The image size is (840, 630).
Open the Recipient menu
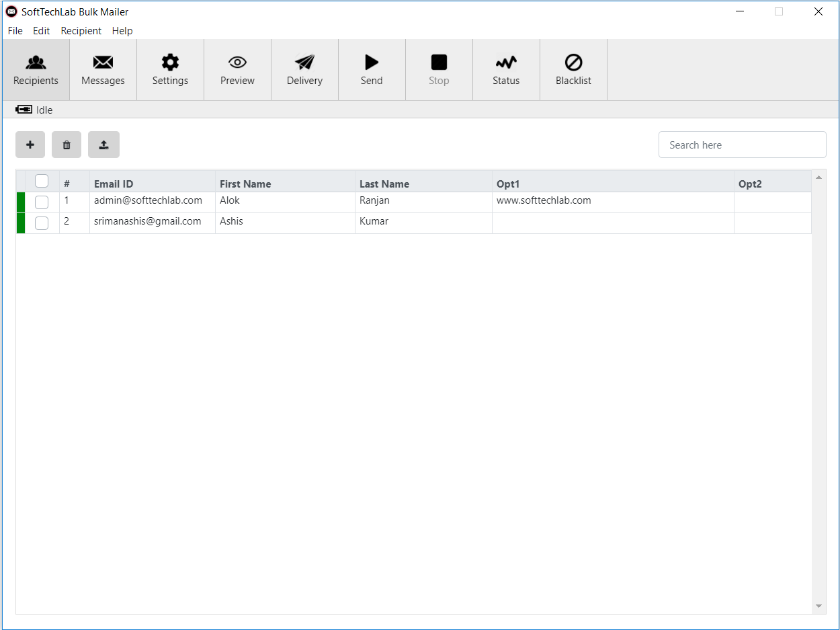coord(81,30)
